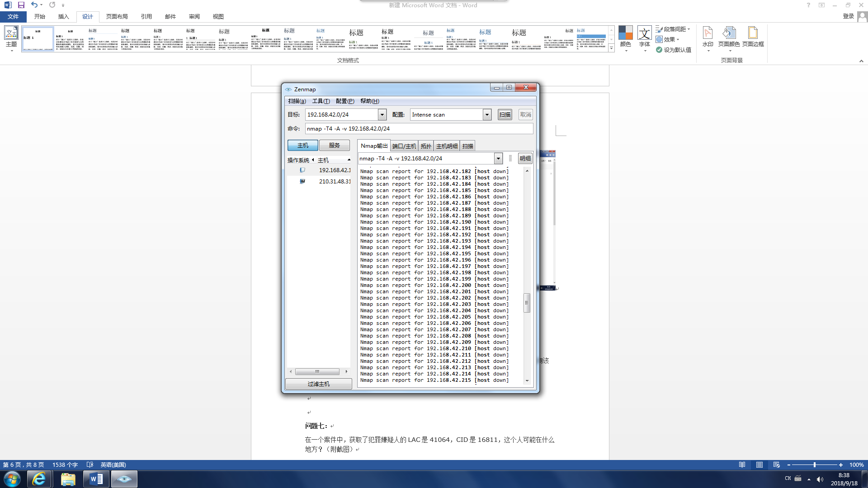Collapse the Word ribbon
The height and width of the screenshot is (488, 868).
click(x=861, y=61)
